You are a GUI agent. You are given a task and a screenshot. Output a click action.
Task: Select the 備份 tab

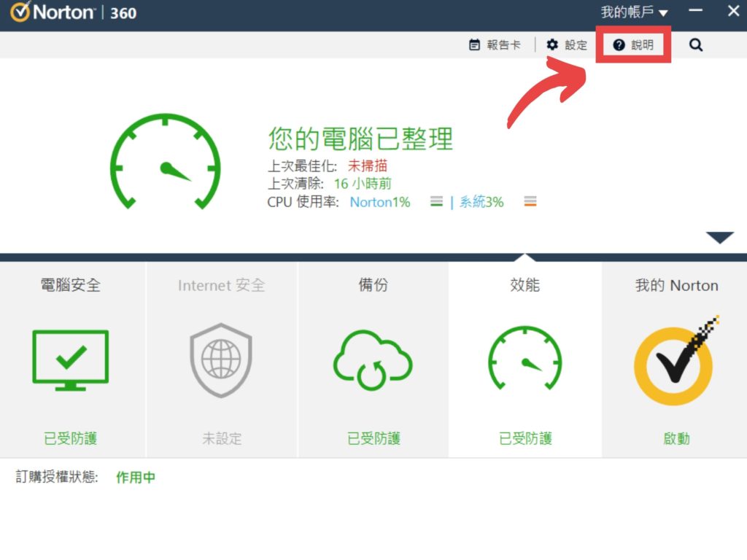[x=373, y=359]
